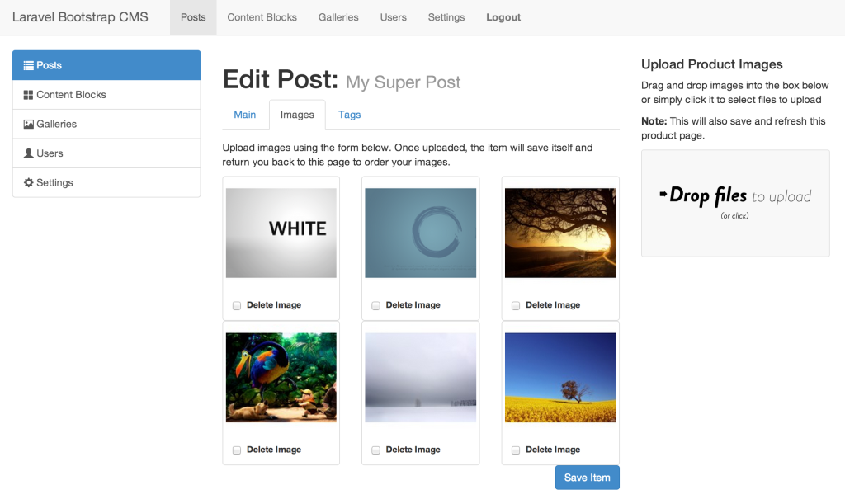The width and height of the screenshot is (845, 504).
Task: Open Posts in the top navigation bar
Action: tap(193, 17)
